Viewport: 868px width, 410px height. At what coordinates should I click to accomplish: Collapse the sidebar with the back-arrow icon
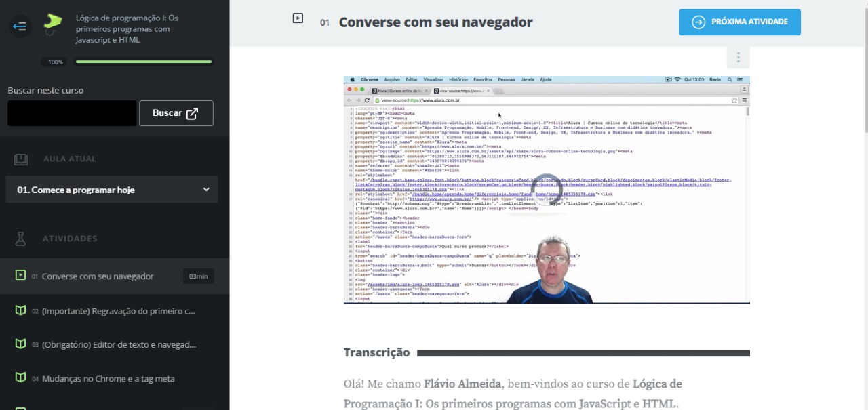pyautogui.click(x=20, y=26)
